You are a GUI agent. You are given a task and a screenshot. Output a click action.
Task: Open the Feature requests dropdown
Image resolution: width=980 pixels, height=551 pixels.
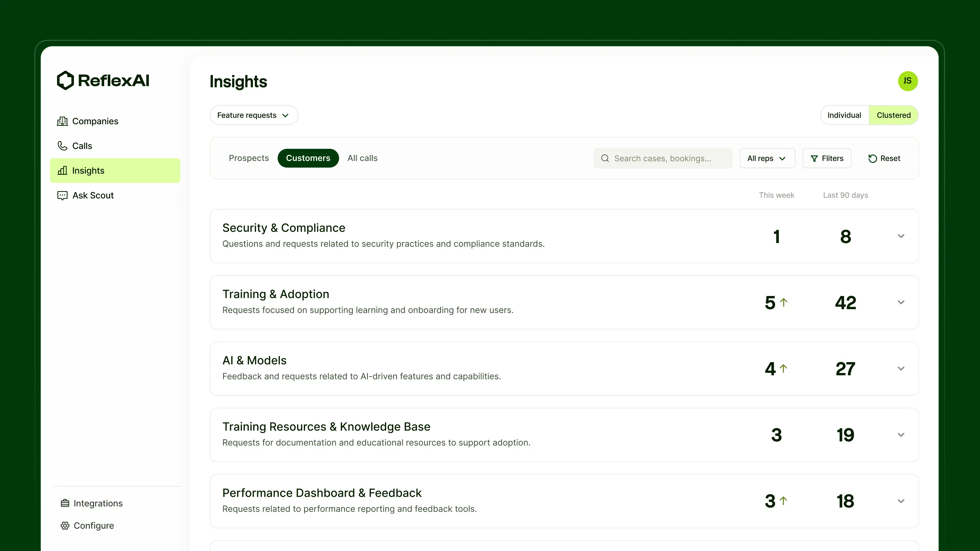pos(254,115)
